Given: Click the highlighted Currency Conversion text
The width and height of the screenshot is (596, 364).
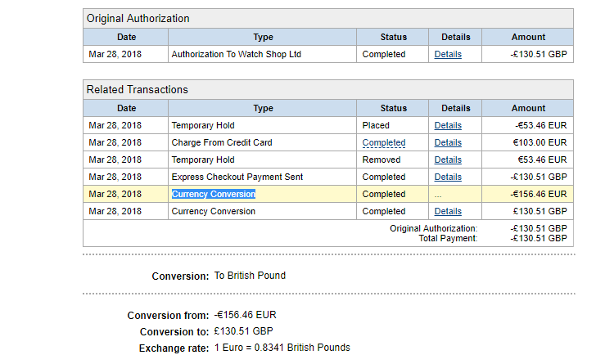Looking at the screenshot, I should [213, 194].
